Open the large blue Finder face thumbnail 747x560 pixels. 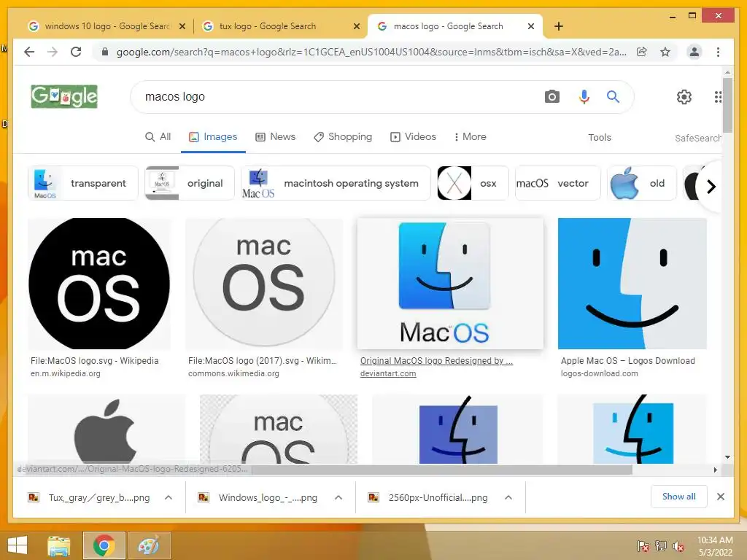coord(632,284)
